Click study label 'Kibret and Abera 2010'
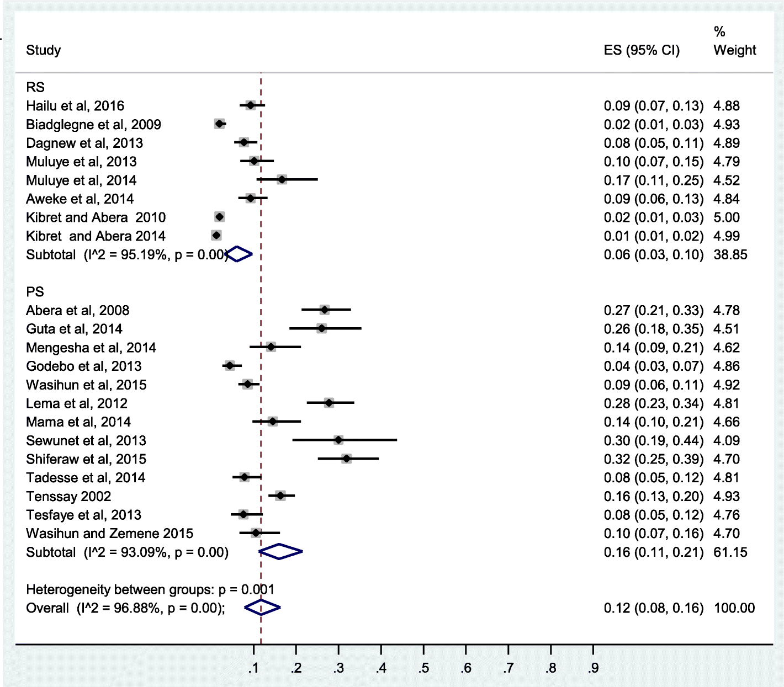 click(x=96, y=217)
